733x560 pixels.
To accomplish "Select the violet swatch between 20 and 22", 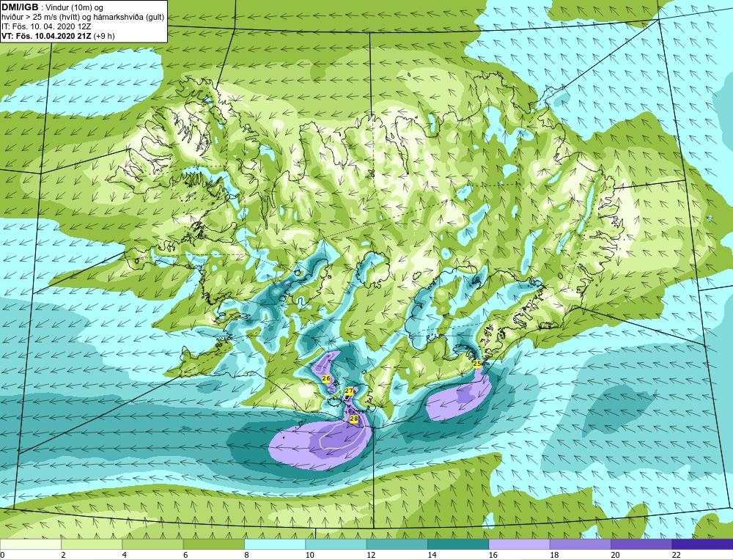I will click(x=641, y=545).
